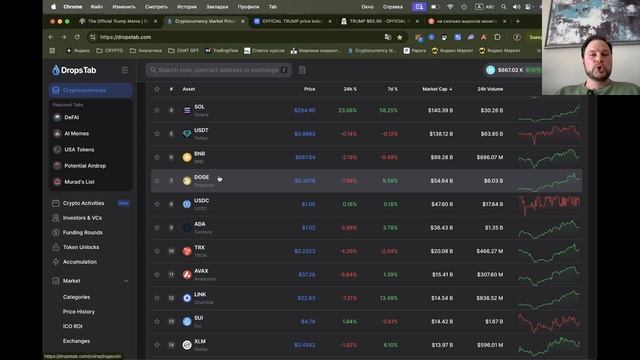The image size is (640, 360).
Task: Collapse sidebar with the hamburger icon
Action: click(125, 70)
